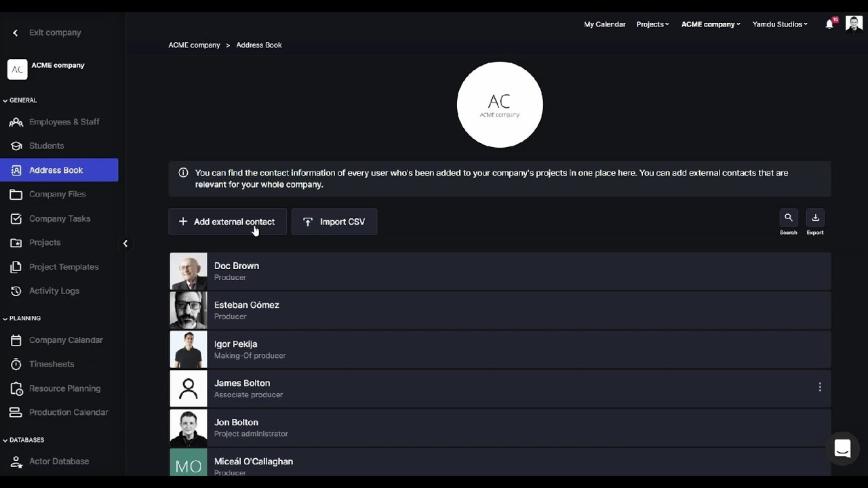The width and height of the screenshot is (868, 488).
Task: Open My Calendar from top bar
Action: (605, 24)
